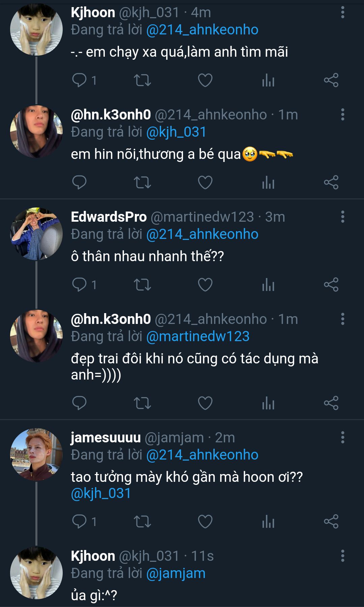Retweet Kjhoon's 'em chạy xa quá' tweet

142,80
